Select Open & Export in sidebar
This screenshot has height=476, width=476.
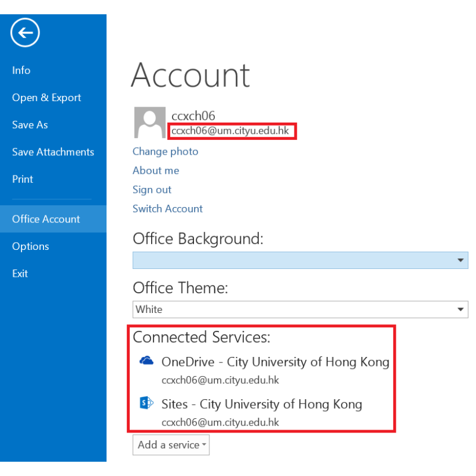coord(46,98)
